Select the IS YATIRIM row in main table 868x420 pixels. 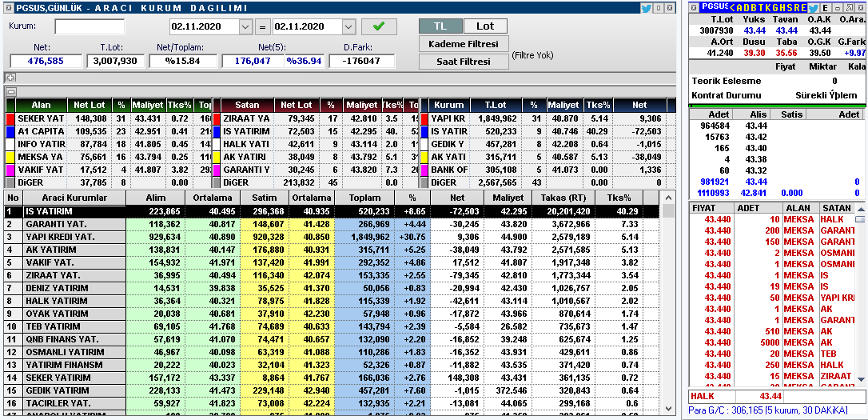tap(332, 211)
